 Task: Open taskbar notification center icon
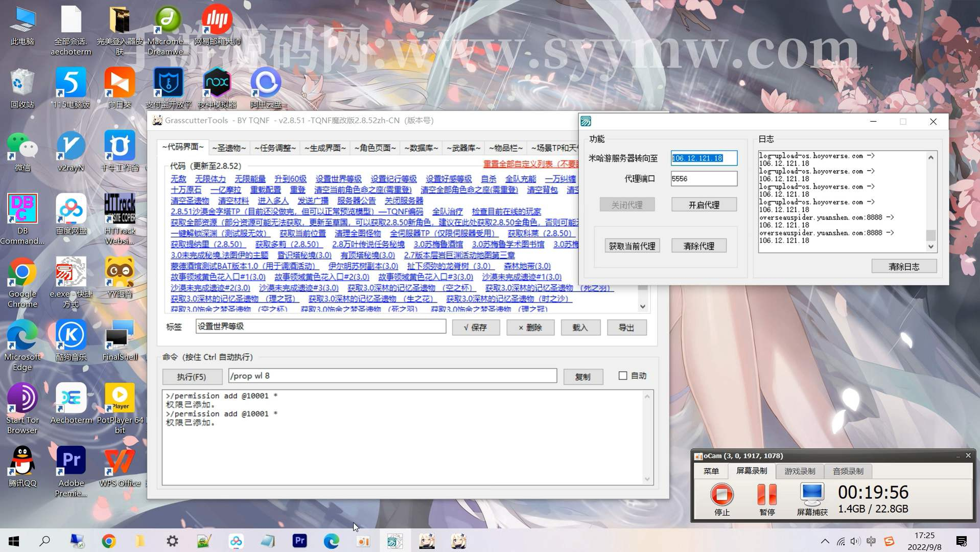coord(961,541)
